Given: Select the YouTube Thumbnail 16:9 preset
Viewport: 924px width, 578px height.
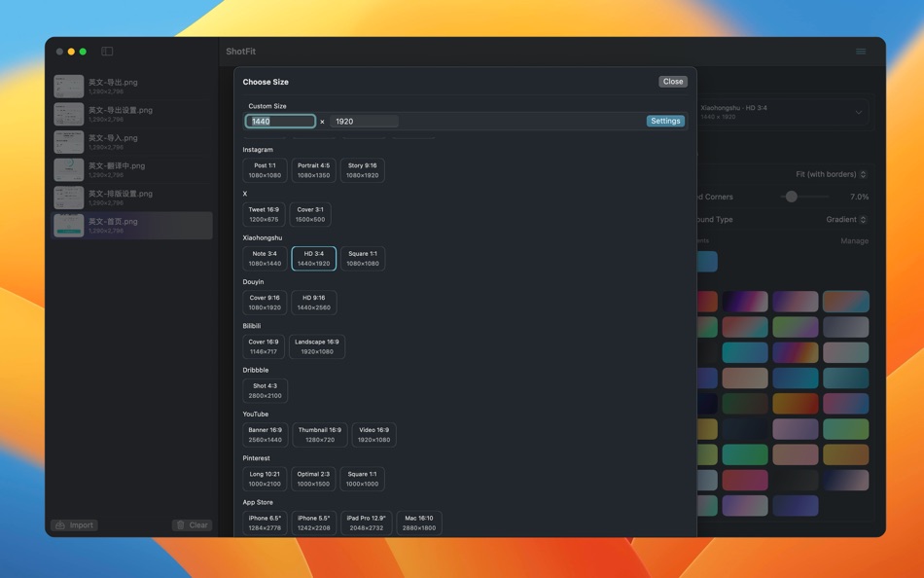Looking at the screenshot, I should pyautogui.click(x=318, y=434).
